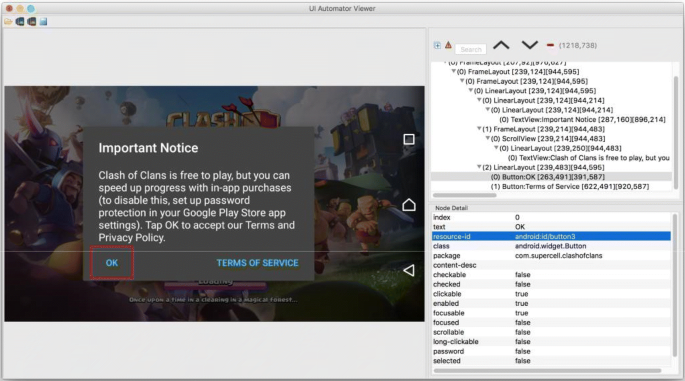The height and width of the screenshot is (381, 685).
Task: Click the hierarchy tree horizontal scrollbar
Action: 464,195
